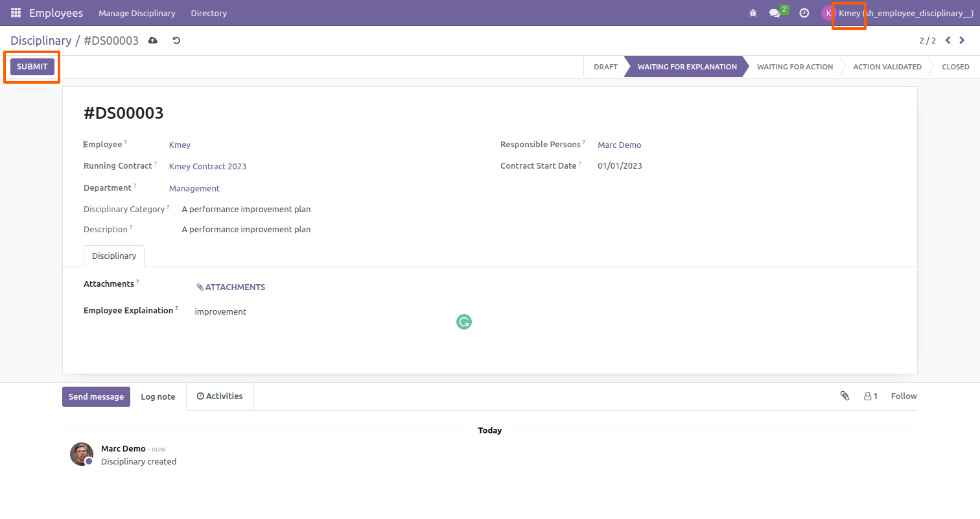
Task: Select Action Validated stage
Action: coord(887,67)
